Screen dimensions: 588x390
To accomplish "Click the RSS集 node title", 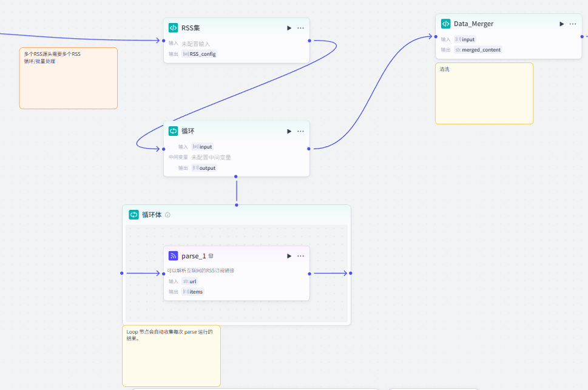I will point(191,28).
